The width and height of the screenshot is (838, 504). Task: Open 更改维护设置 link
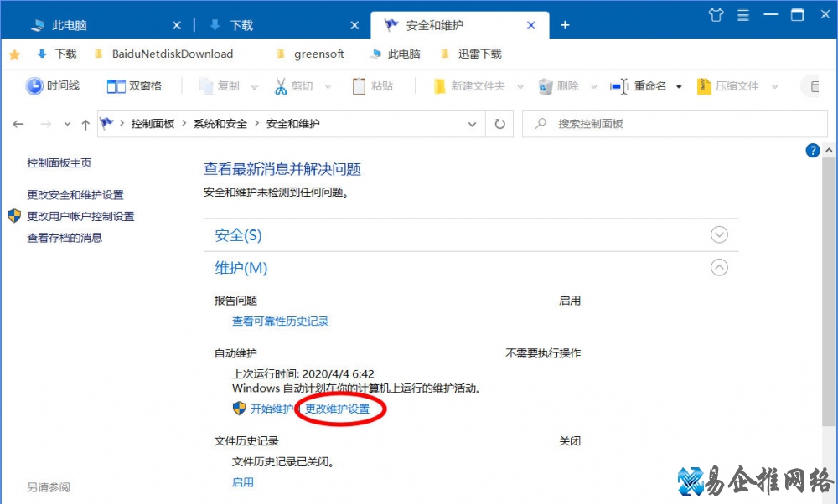click(x=338, y=409)
